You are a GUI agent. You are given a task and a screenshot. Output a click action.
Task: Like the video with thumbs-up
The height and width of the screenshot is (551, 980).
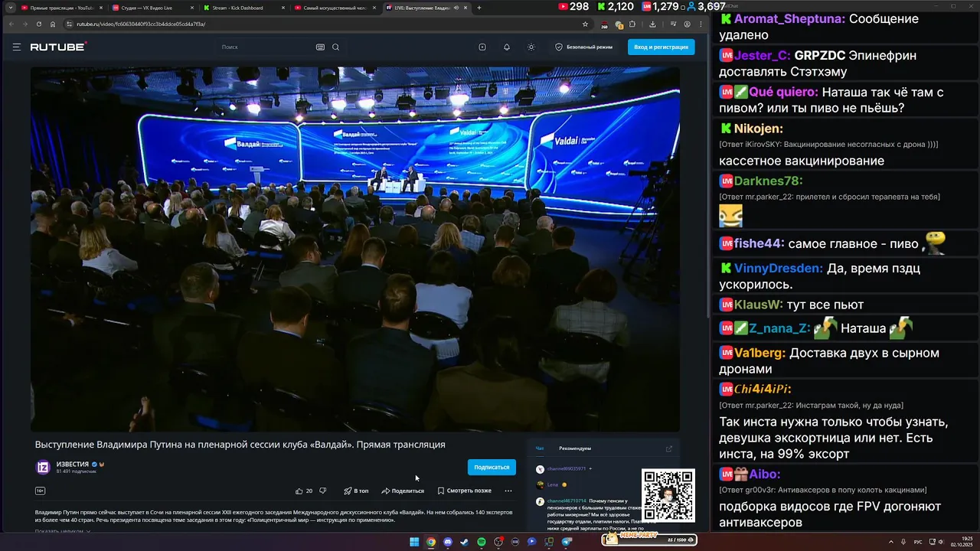click(x=299, y=491)
